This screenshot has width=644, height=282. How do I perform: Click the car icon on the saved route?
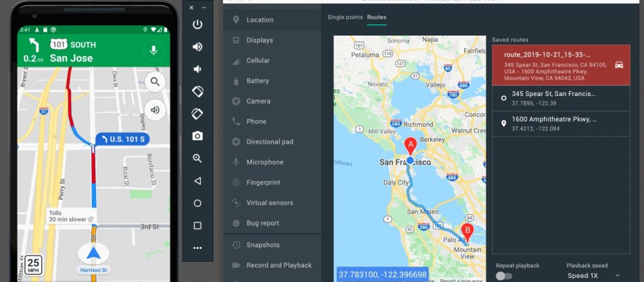point(619,65)
